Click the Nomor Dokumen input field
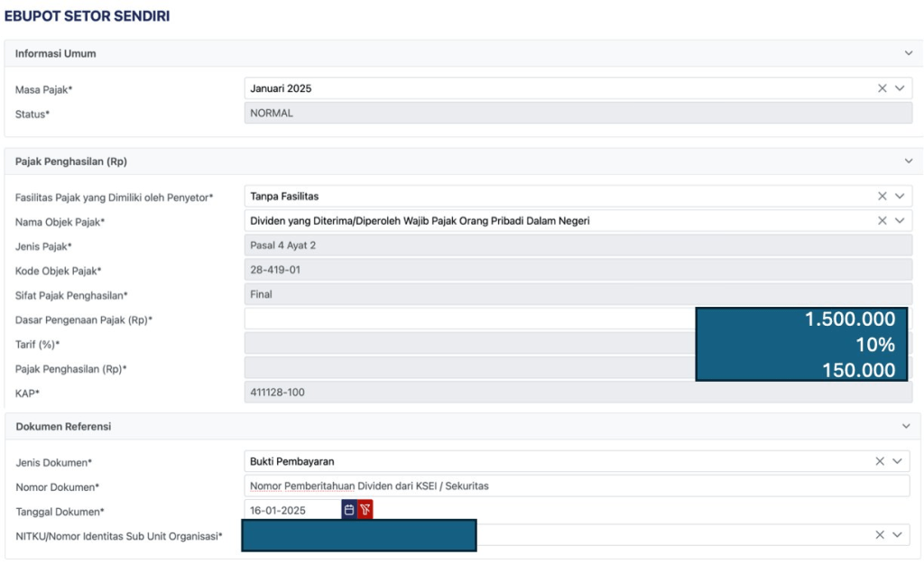The height and width of the screenshot is (564, 924). coord(577,486)
